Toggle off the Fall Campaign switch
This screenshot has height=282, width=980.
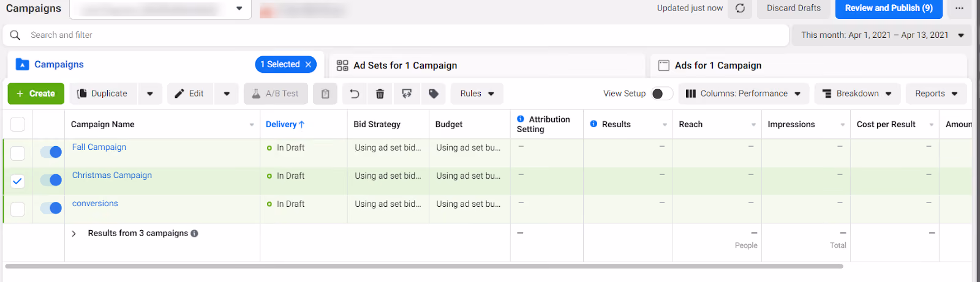tap(51, 152)
